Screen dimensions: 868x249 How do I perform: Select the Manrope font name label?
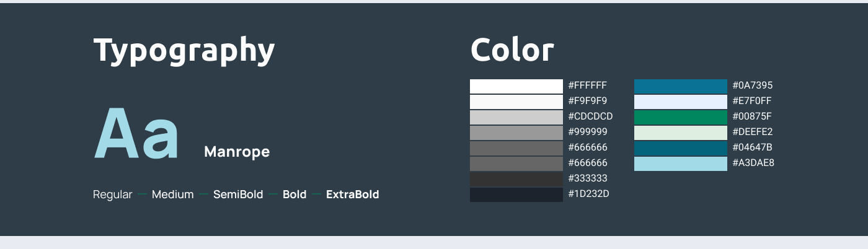click(x=237, y=152)
